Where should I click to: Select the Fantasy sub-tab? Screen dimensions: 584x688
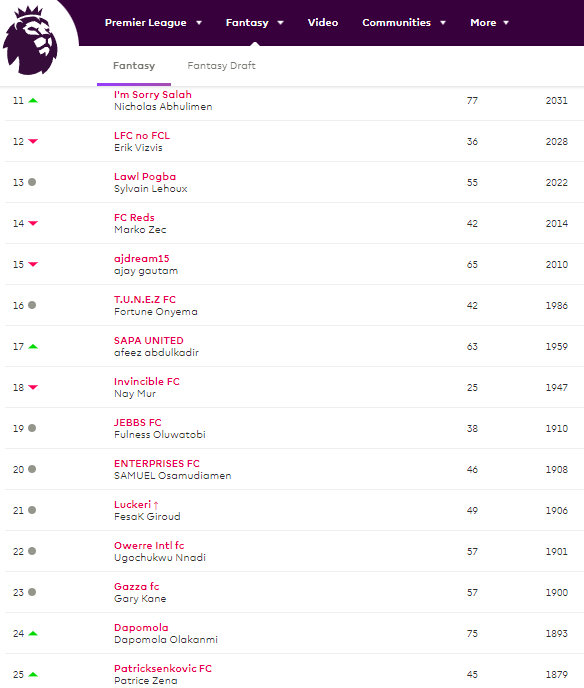[x=134, y=66]
